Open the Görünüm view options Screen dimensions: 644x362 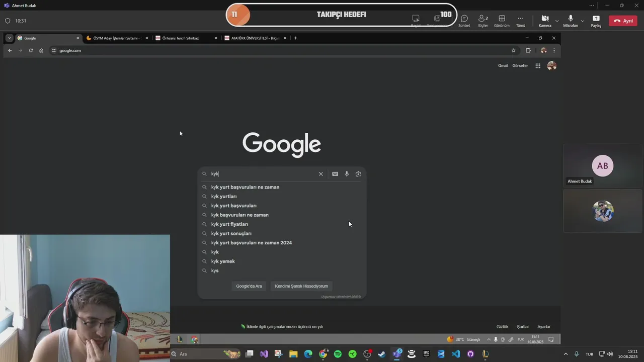502,21
